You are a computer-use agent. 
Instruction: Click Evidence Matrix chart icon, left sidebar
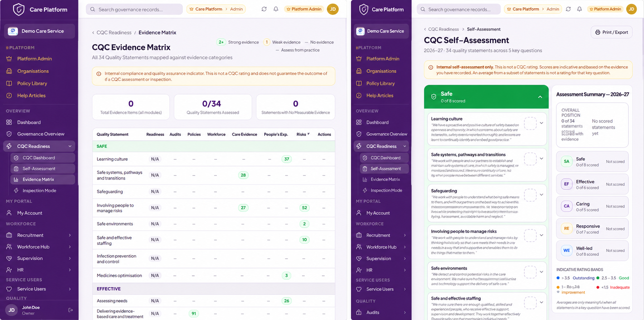[x=16, y=180]
